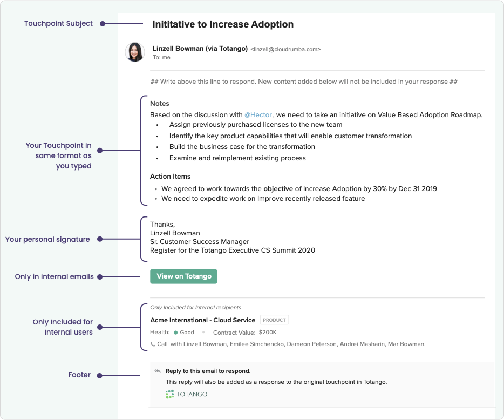Click the 'Thanks,' signature line

[162, 225]
